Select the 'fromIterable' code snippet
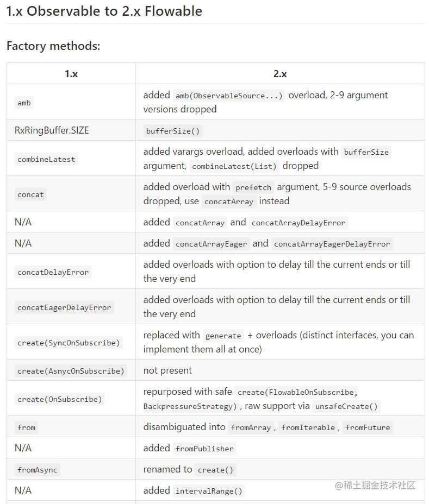The width and height of the screenshot is (429, 504). 308,427
